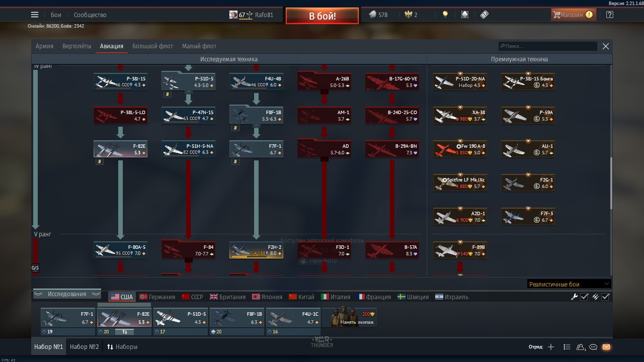Select the premium XA-38 aircraft
The height and width of the screenshot is (362, 644).
pos(460,115)
